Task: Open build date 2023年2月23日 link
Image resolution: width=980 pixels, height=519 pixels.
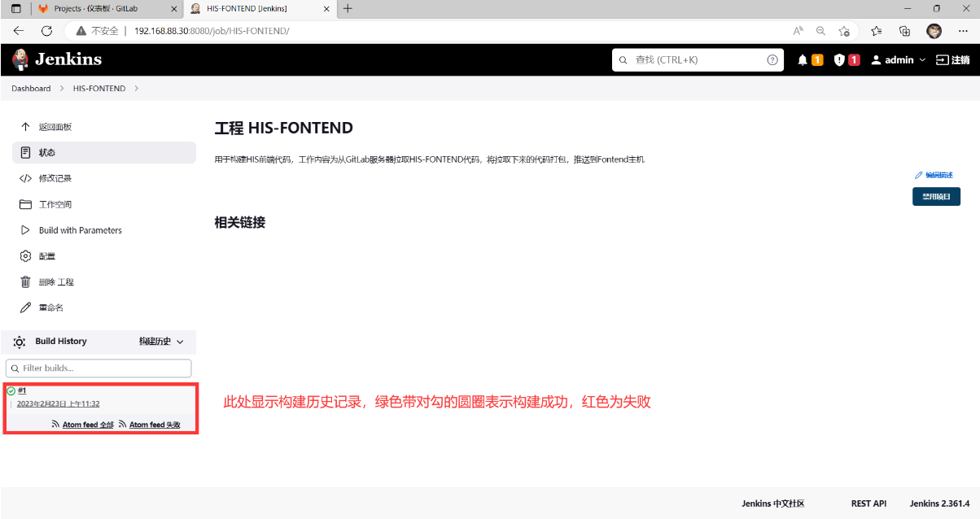Action: (58, 403)
